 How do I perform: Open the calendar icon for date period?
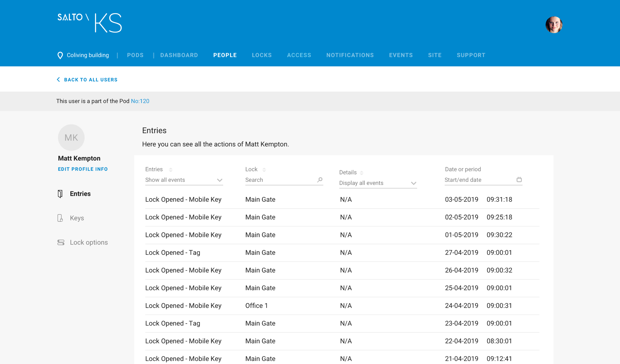[519, 180]
